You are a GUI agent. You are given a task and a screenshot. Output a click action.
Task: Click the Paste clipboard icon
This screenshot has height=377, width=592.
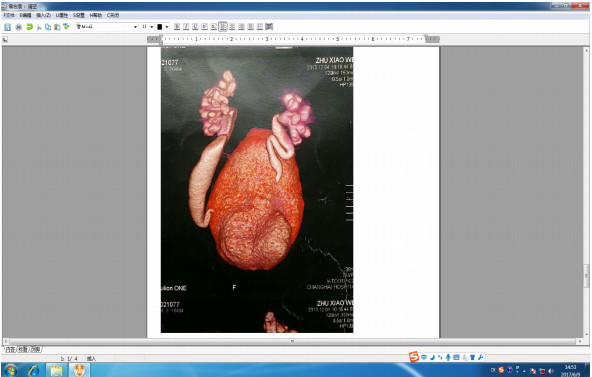click(x=57, y=27)
